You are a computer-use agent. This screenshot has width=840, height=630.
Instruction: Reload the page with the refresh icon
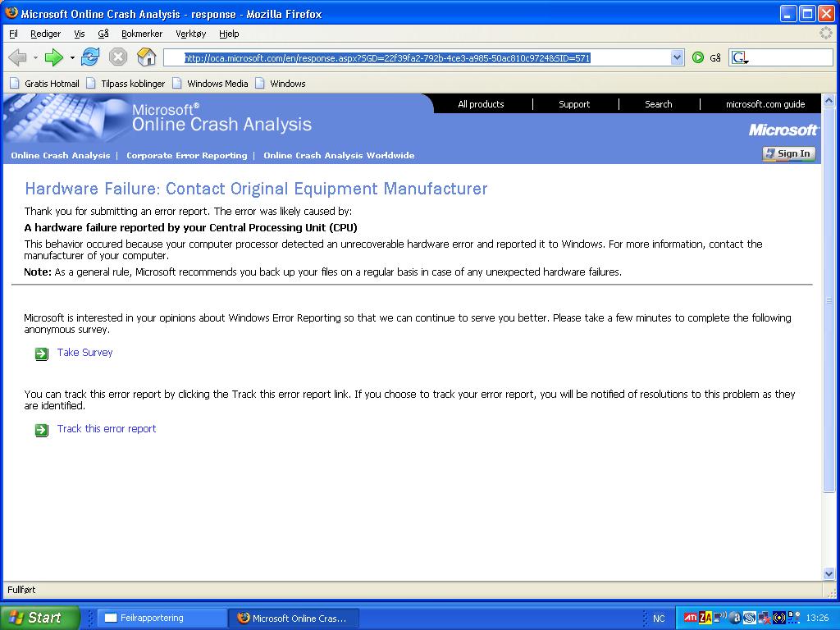pos(90,57)
